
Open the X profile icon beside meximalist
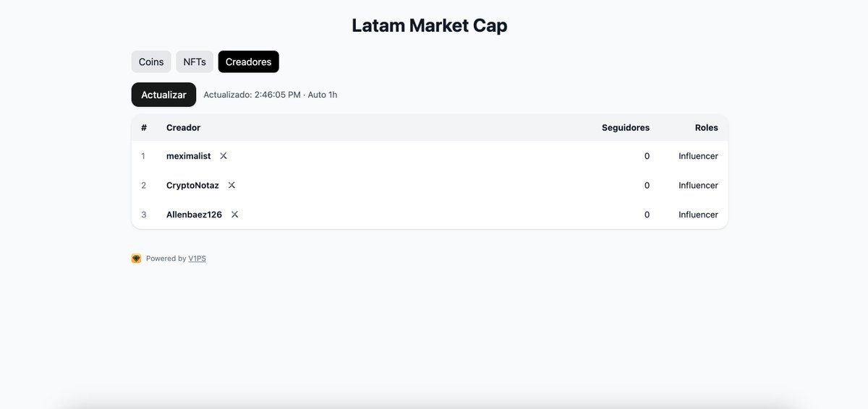(x=224, y=156)
